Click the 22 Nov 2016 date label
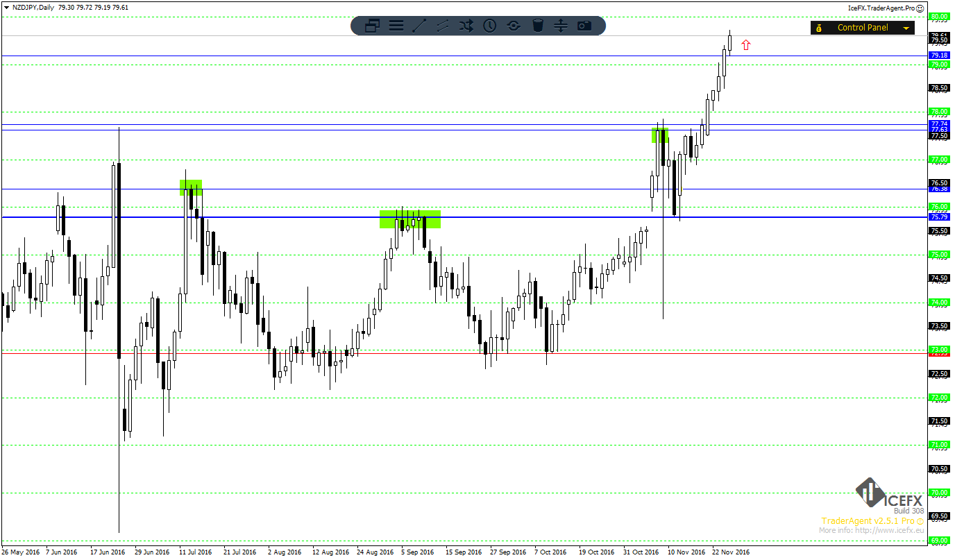 (730, 552)
